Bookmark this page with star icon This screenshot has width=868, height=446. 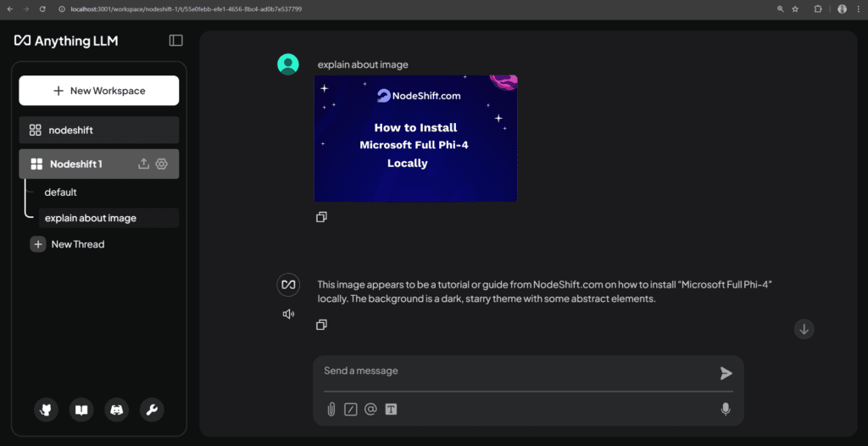click(x=795, y=8)
